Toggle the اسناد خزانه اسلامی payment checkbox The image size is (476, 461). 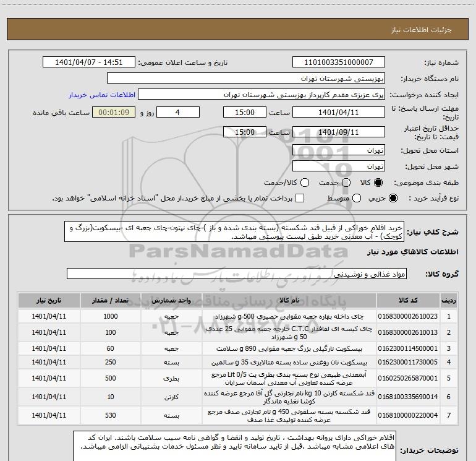click(x=300, y=199)
